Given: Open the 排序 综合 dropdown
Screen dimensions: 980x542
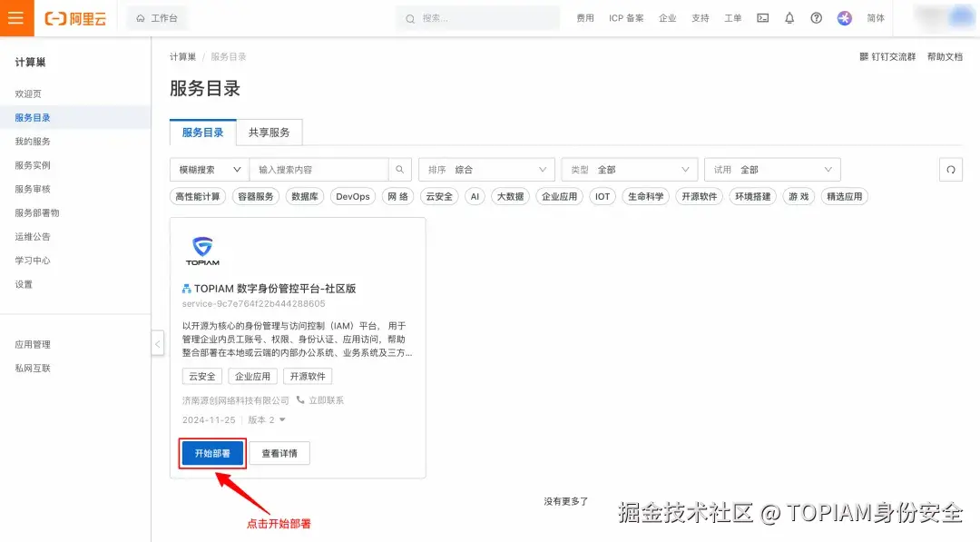Looking at the screenshot, I should pyautogui.click(x=487, y=170).
